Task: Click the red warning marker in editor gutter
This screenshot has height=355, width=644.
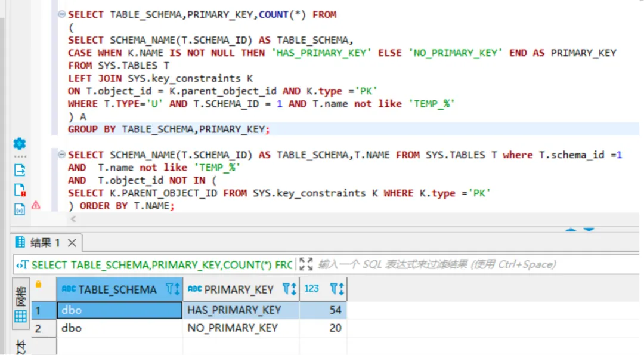Action: tap(36, 205)
